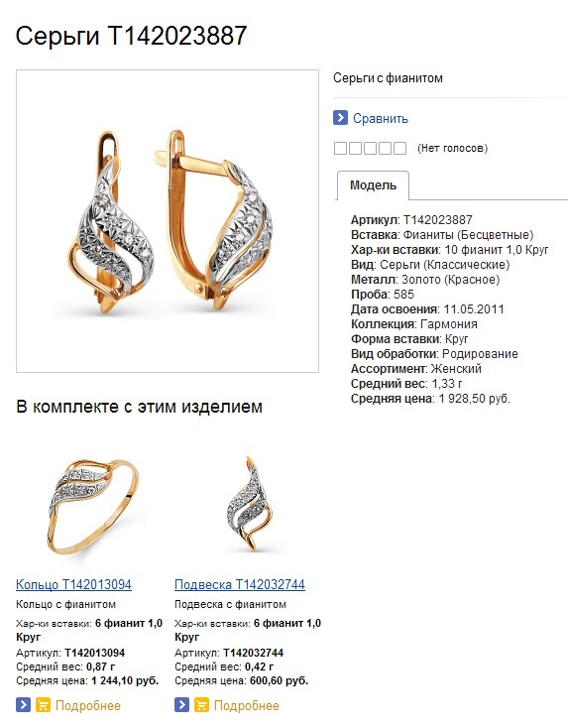The image size is (568, 728).
Task: Follow the Подвеска T142032744 link
Action: point(240,584)
